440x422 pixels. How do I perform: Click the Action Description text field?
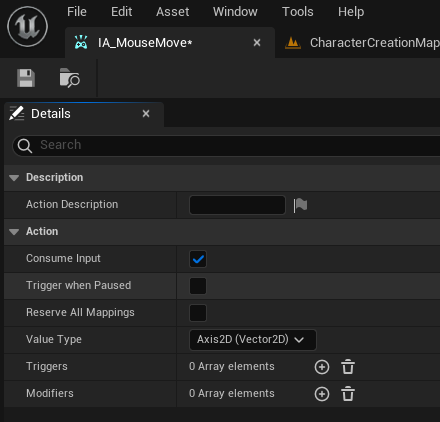(237, 205)
